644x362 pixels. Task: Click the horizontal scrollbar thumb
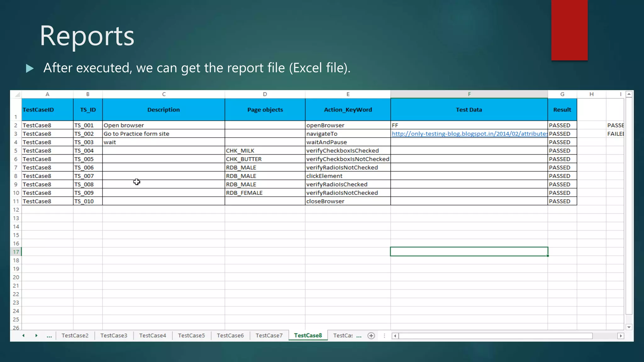click(x=496, y=336)
